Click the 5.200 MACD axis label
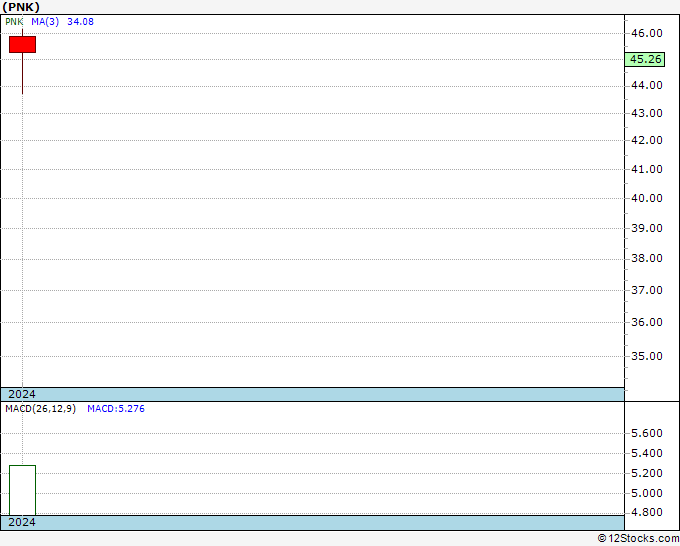Viewport: 680px width, 546px height. coord(647,473)
